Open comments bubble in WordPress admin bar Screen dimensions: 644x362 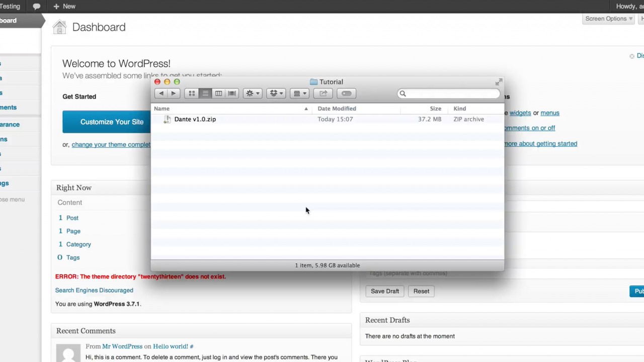point(36,7)
